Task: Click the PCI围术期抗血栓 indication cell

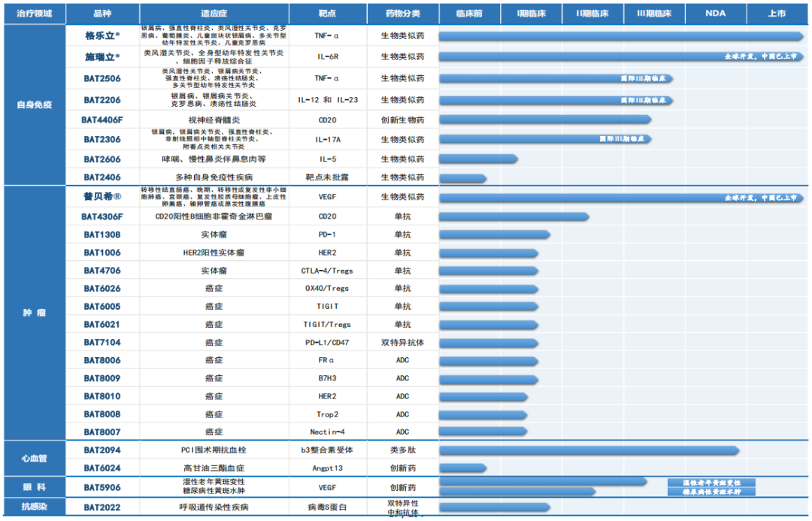Action: click(x=214, y=450)
